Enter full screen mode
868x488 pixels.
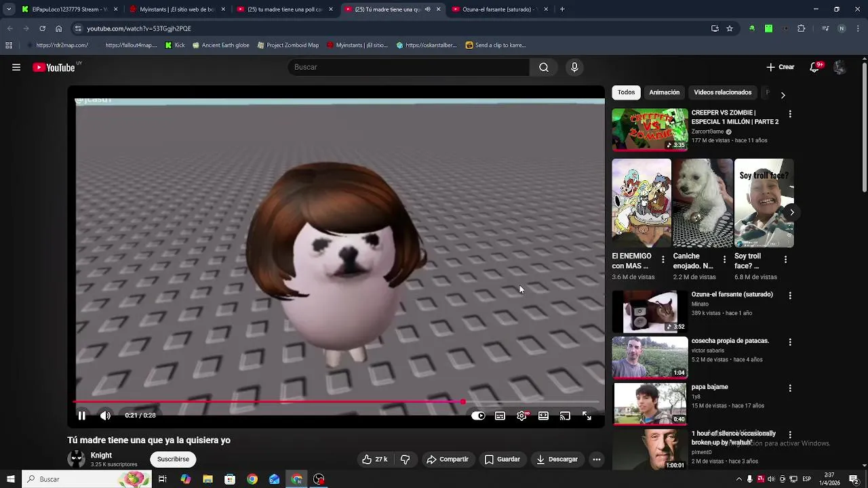(x=587, y=416)
